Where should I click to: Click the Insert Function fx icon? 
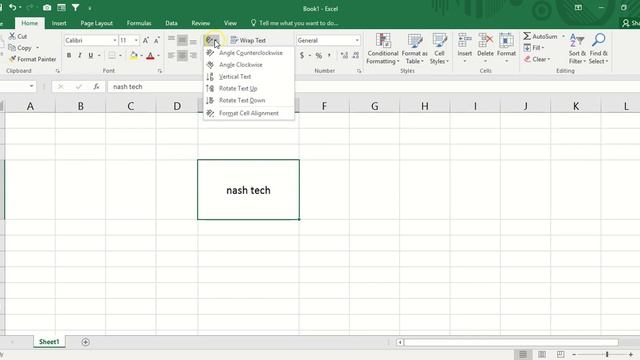(x=96, y=87)
